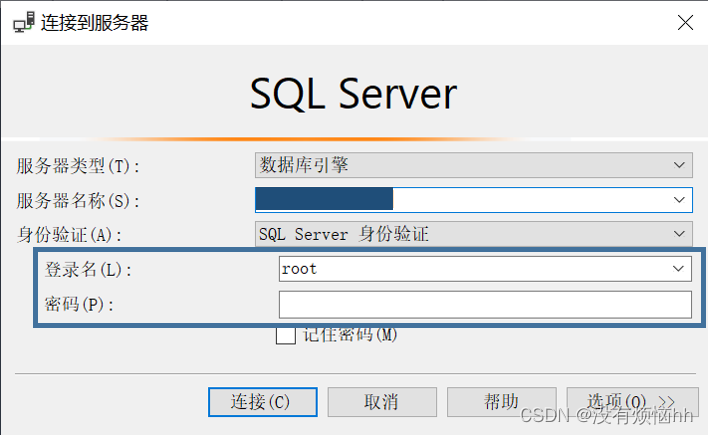Click the 密码 input field
Image resolution: width=708 pixels, height=435 pixels.
tap(485, 304)
